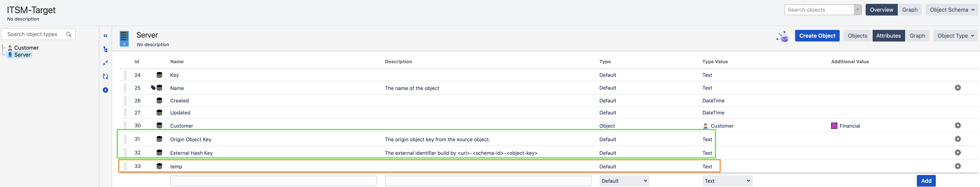The image size is (980, 187).
Task: Click the Add attribute button
Action: click(926, 181)
